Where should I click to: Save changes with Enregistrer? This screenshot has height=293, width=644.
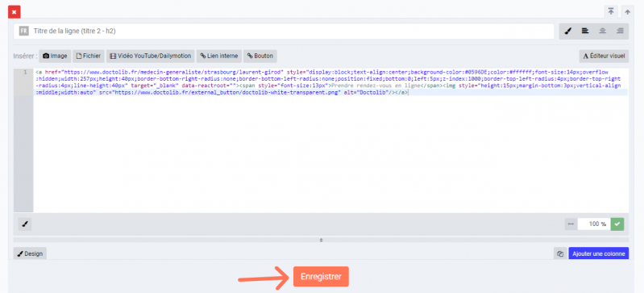(321, 277)
